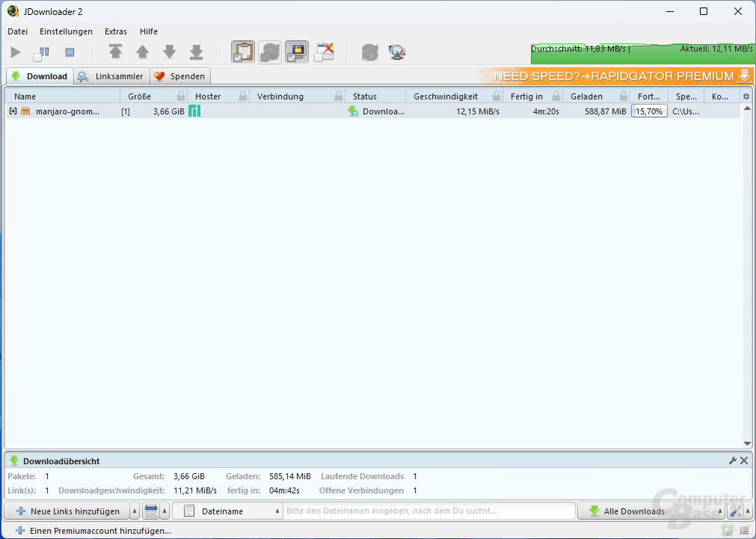
Task: Pin the Downloadübersicht panel
Action: tap(731, 460)
